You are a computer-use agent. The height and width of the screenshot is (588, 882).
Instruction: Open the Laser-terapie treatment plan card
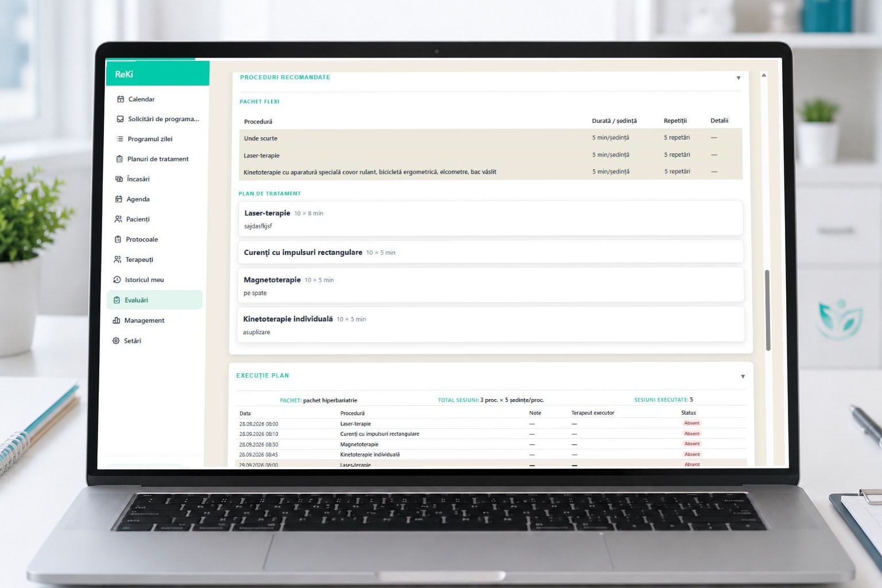coord(490,218)
